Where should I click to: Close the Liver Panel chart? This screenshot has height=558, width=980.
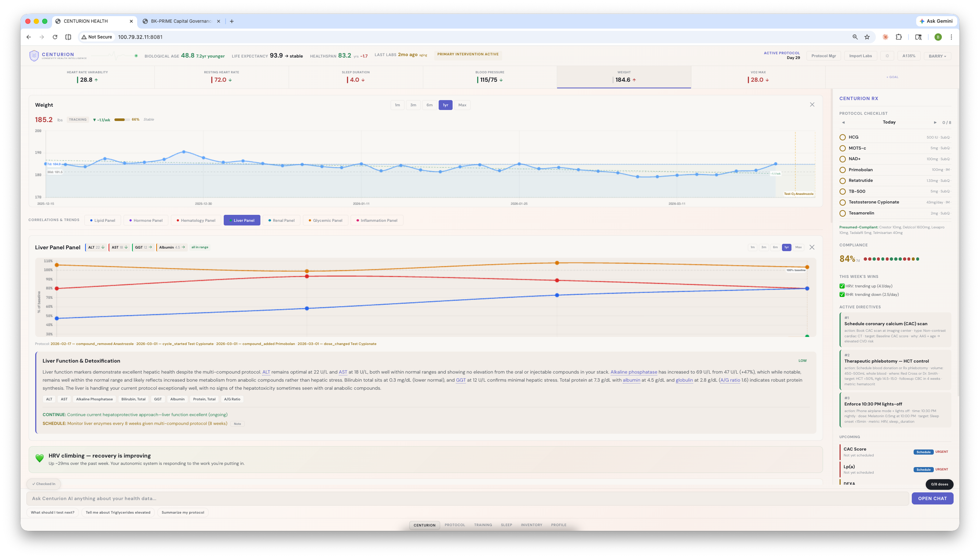tap(811, 247)
